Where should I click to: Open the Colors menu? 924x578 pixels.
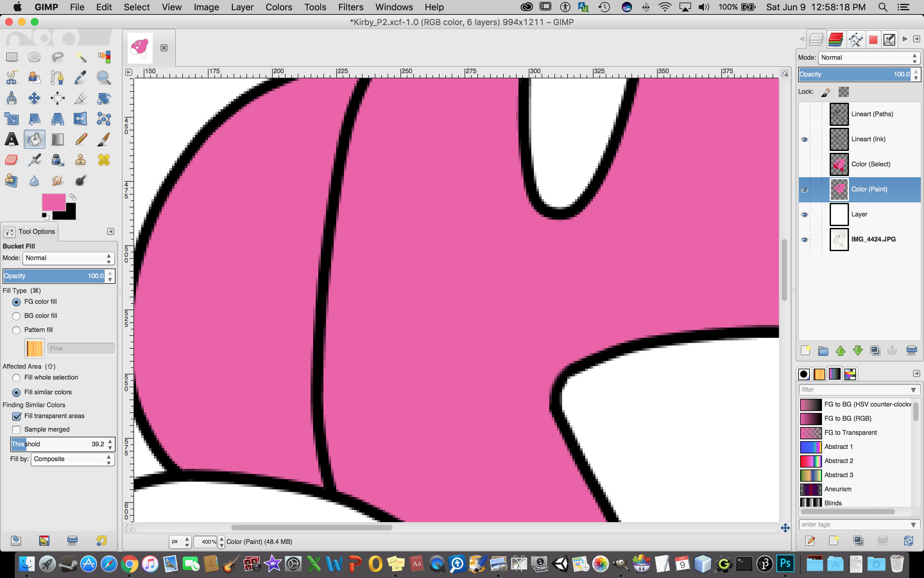(x=279, y=7)
